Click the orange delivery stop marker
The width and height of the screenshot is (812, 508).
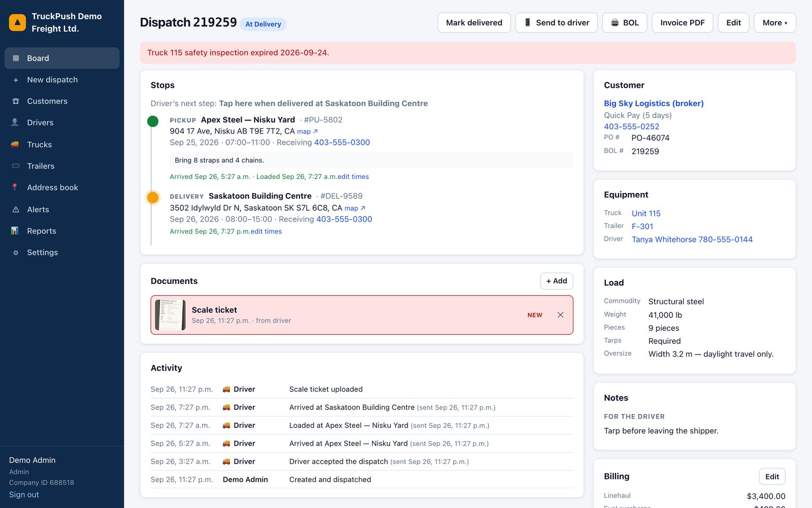click(x=153, y=198)
